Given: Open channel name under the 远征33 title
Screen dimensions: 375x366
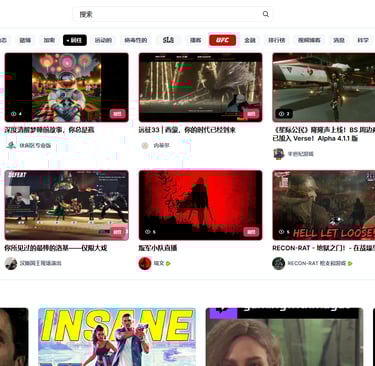Looking at the screenshot, I should [x=161, y=145].
